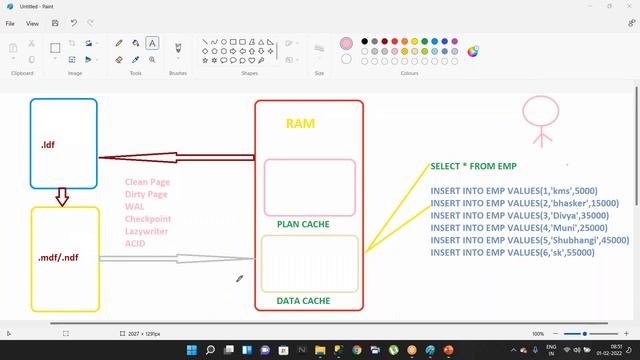
Task: Open the Windows Start menu
Action: (x=191, y=350)
